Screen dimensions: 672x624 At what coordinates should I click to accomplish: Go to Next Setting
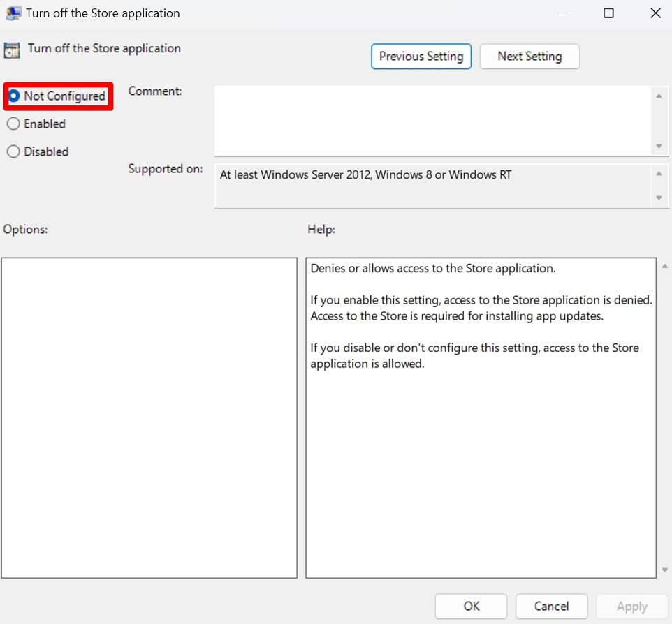click(x=529, y=56)
